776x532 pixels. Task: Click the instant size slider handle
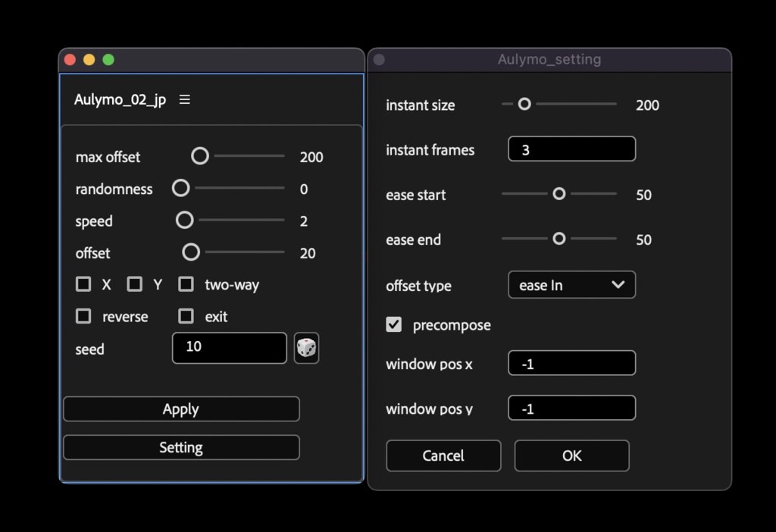[524, 105]
